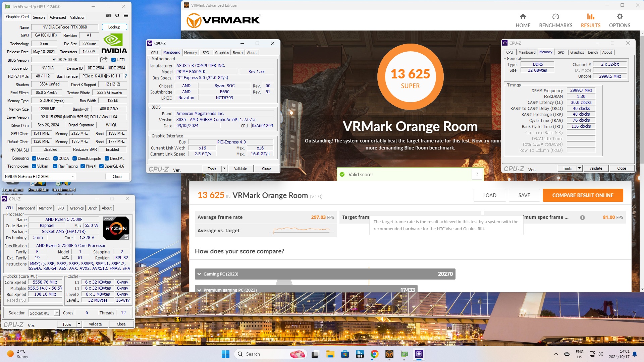Click the taskbar Search box
Viewport: 644px width, 362px height.
point(270,354)
